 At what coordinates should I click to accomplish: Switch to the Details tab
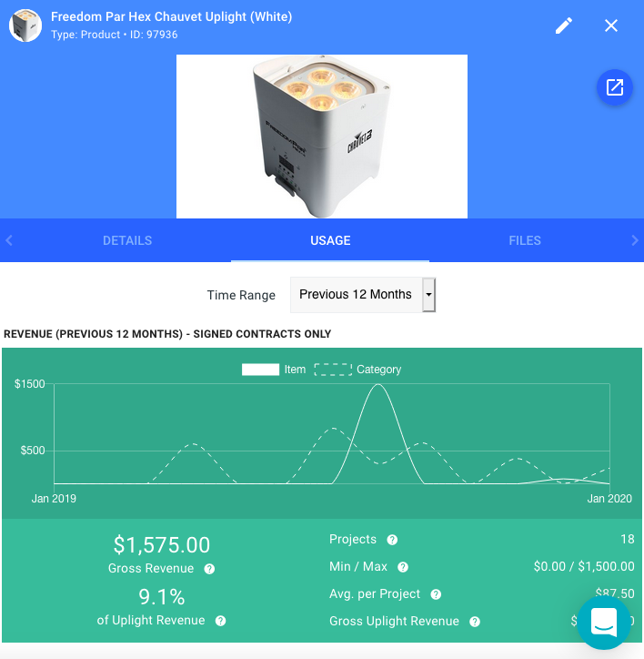(x=127, y=240)
